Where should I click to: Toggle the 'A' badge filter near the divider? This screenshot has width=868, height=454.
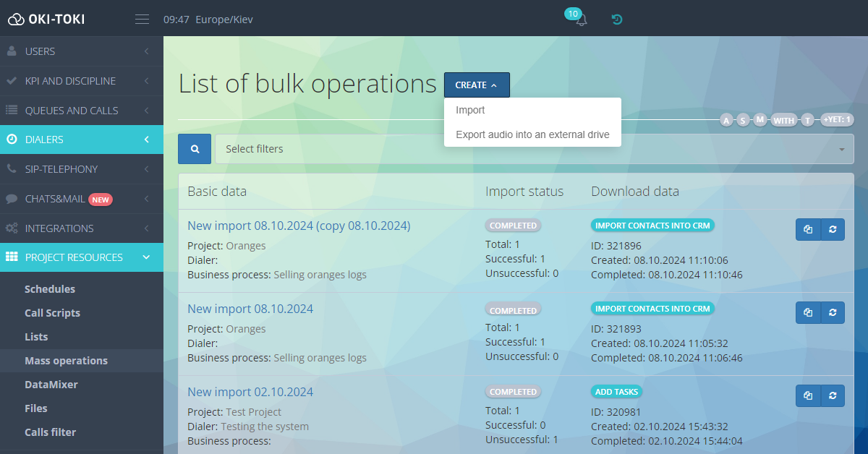(x=726, y=120)
